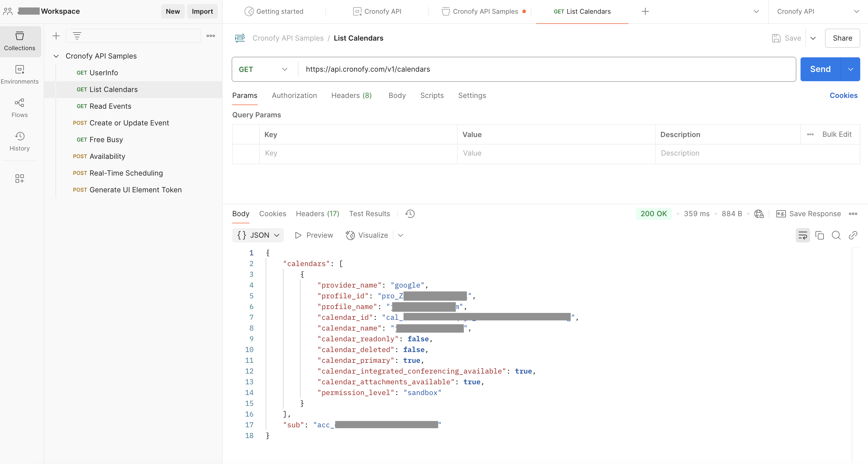868x464 pixels.
Task: Select the POST Availability request
Action: coord(133,156)
